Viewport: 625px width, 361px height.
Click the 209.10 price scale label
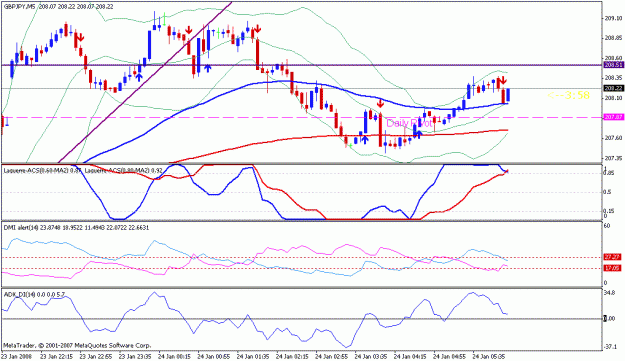click(613, 18)
